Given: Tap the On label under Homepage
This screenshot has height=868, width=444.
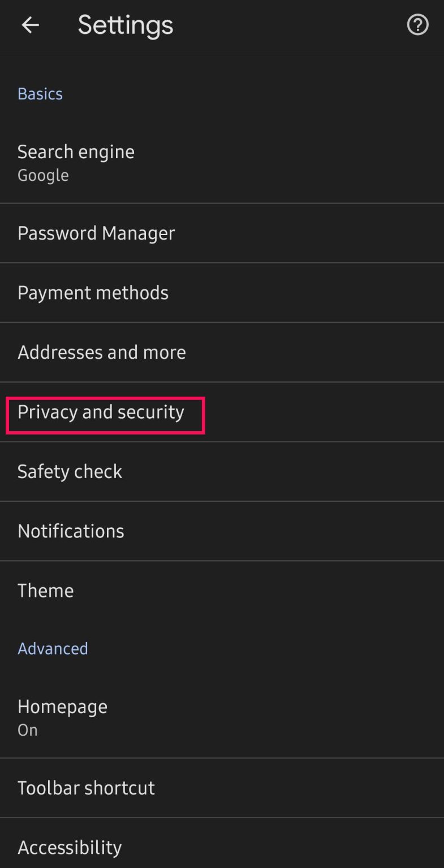Looking at the screenshot, I should point(27,730).
